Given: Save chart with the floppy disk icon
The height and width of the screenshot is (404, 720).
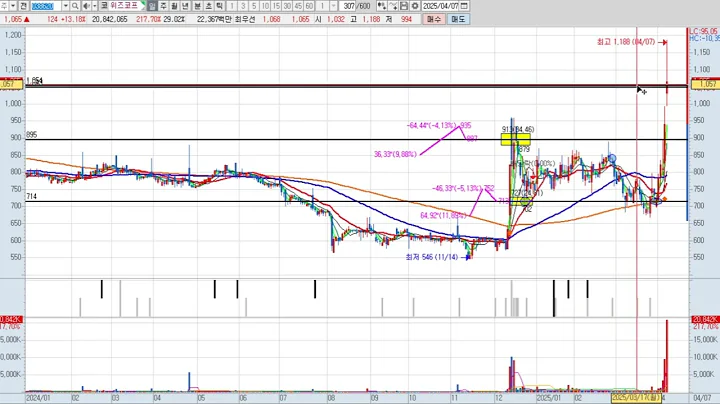Looking at the screenshot, I should click(x=404, y=6).
